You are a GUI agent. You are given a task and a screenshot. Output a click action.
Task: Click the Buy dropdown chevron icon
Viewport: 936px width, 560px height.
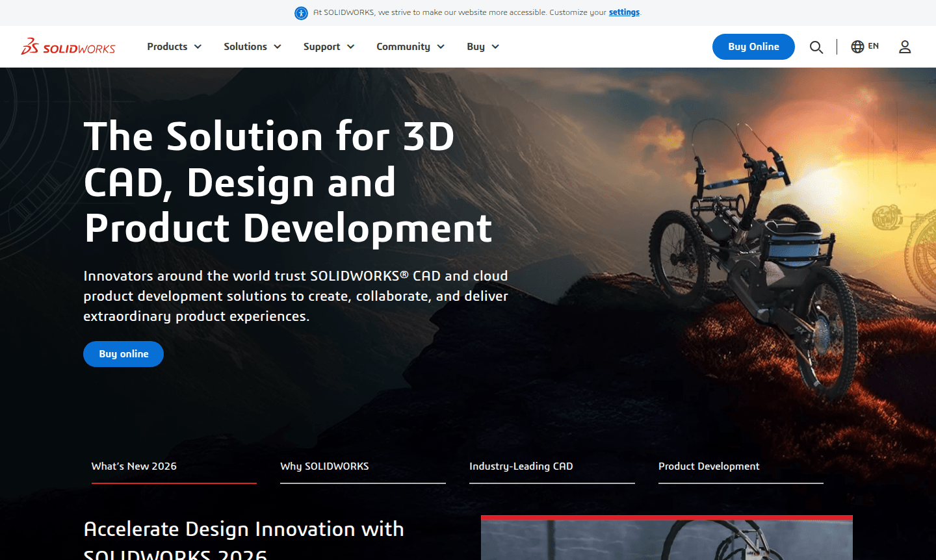coord(495,47)
